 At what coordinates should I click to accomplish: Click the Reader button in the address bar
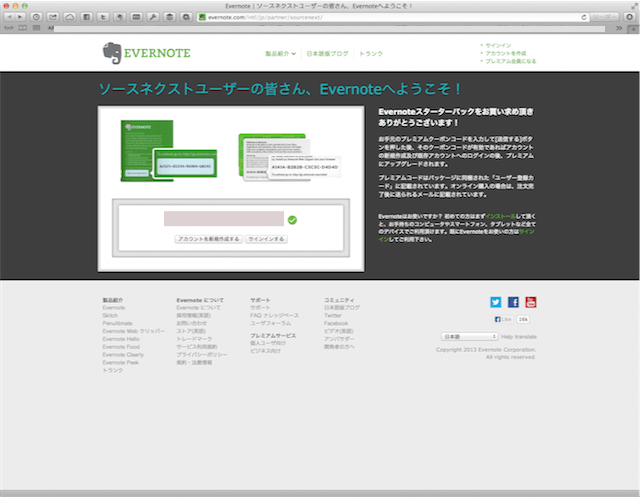pyautogui.click(x=604, y=17)
